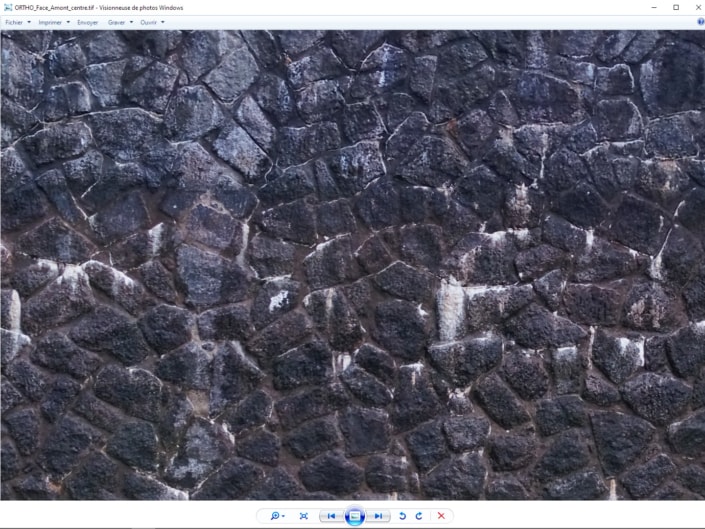
Task: Click the photo viewer app icon in title bar
Action: [7, 7]
